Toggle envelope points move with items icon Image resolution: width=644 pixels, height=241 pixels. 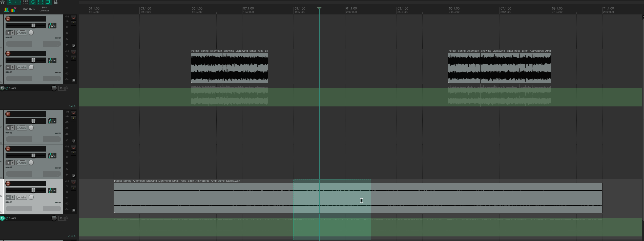(33, 2)
